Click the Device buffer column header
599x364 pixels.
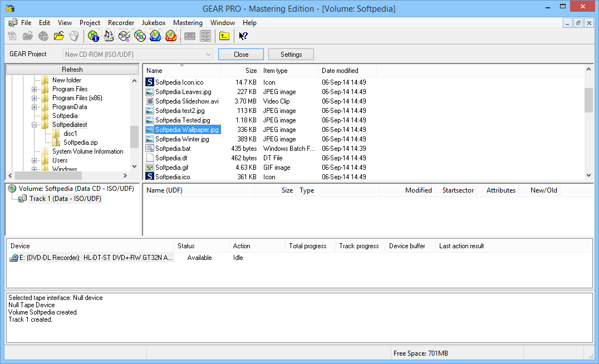click(410, 246)
